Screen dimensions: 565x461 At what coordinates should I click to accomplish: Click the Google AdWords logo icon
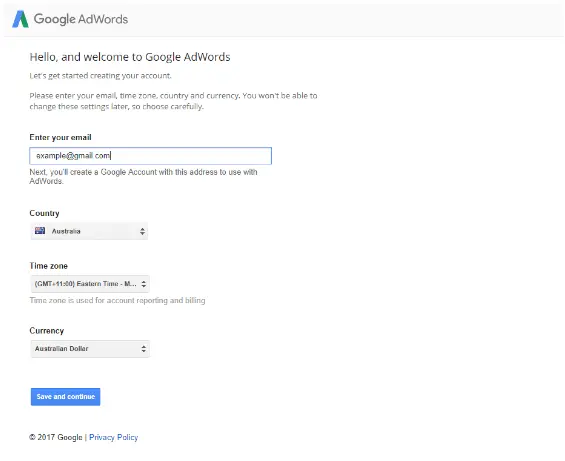coord(20,19)
